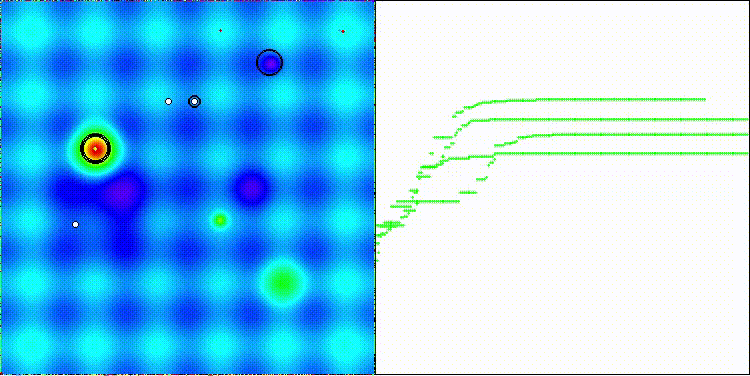This screenshot has height=376, width=750.
Task: Click the lowest green plateau line in plot
Action: pyautogui.click(x=622, y=153)
